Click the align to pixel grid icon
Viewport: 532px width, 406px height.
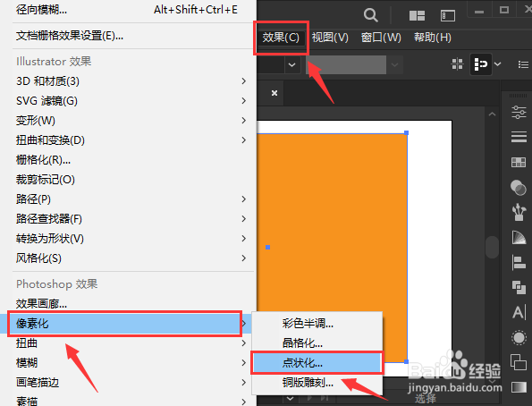(x=457, y=63)
